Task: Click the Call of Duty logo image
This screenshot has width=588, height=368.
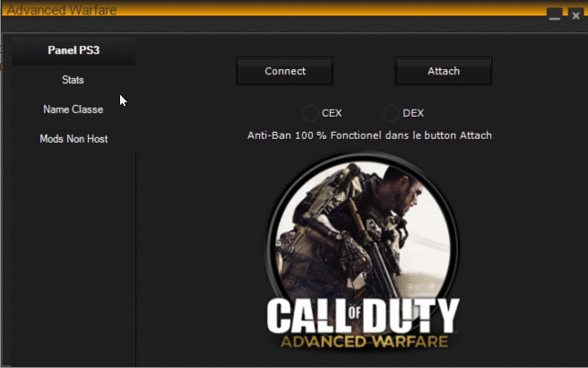Action: [363, 250]
